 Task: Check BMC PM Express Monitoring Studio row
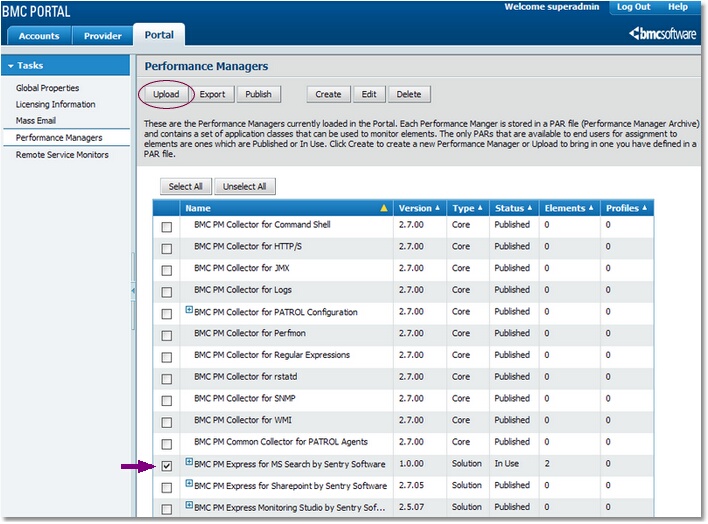click(167, 509)
